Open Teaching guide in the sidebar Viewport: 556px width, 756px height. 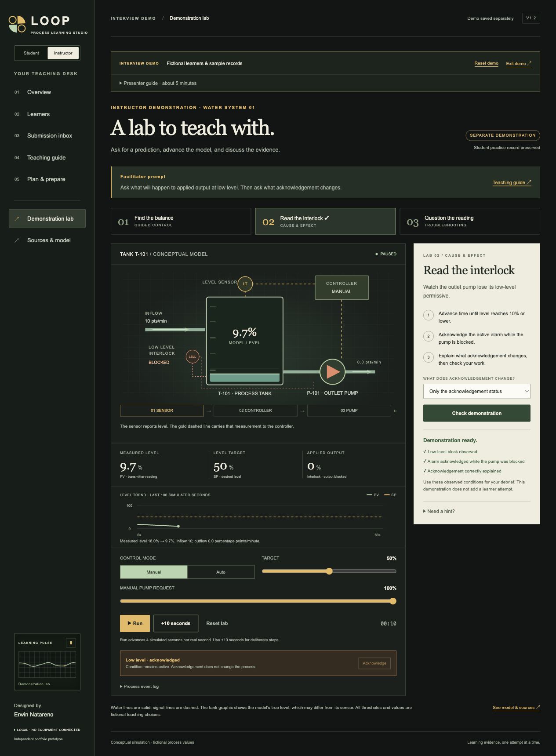click(46, 158)
